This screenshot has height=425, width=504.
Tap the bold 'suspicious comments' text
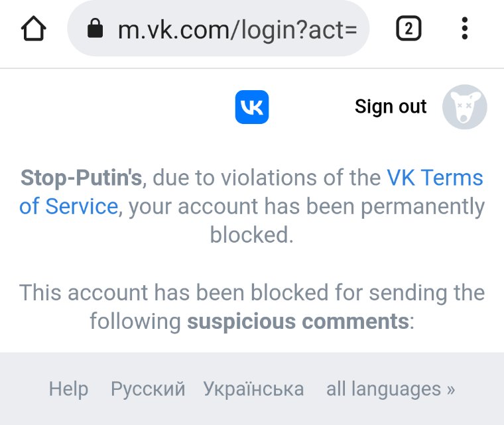tap(298, 321)
